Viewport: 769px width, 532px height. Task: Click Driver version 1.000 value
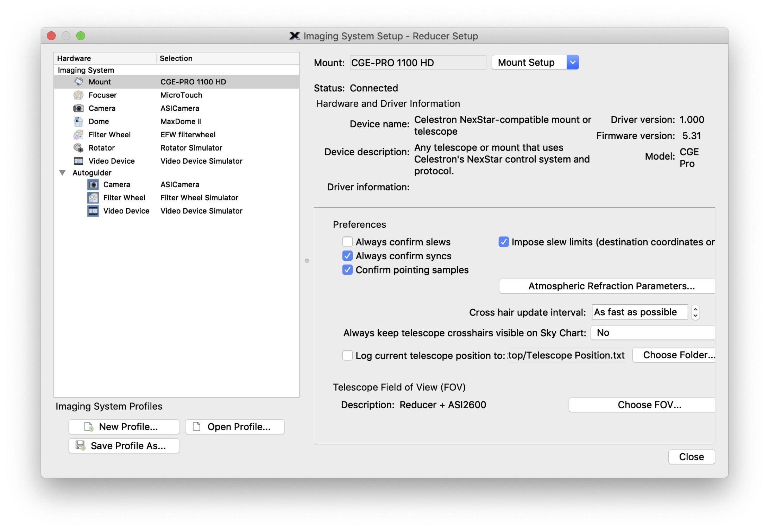692,120
